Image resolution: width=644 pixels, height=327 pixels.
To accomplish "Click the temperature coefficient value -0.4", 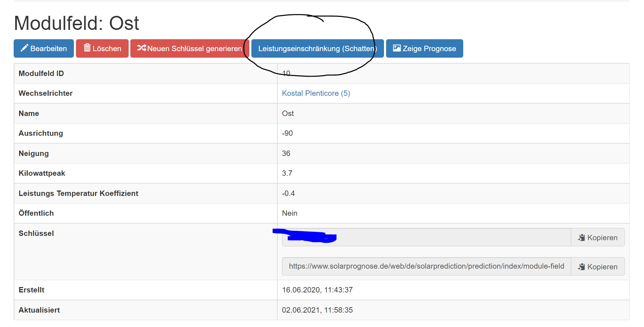I will [x=288, y=193].
